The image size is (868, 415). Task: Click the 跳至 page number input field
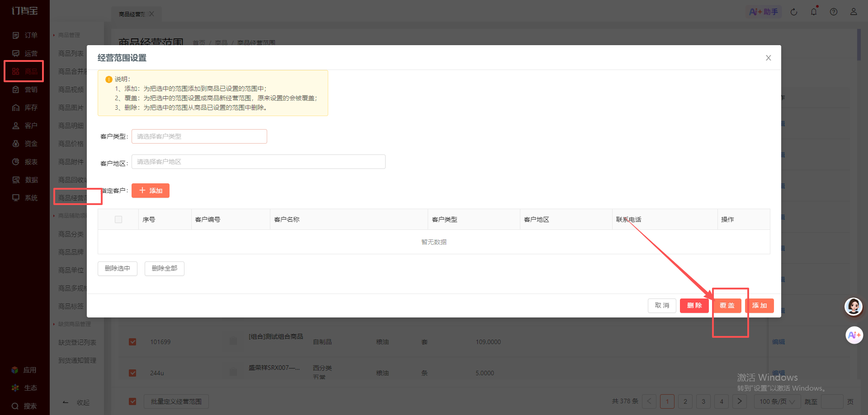(832, 401)
